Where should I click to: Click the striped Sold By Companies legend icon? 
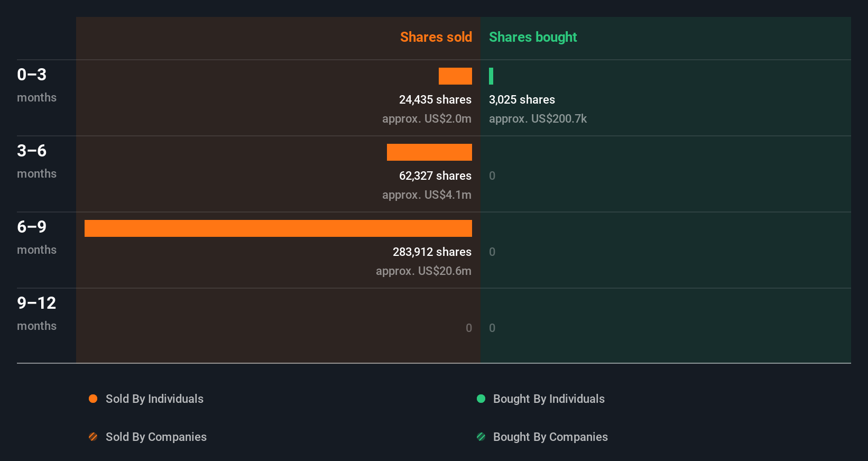(x=93, y=437)
